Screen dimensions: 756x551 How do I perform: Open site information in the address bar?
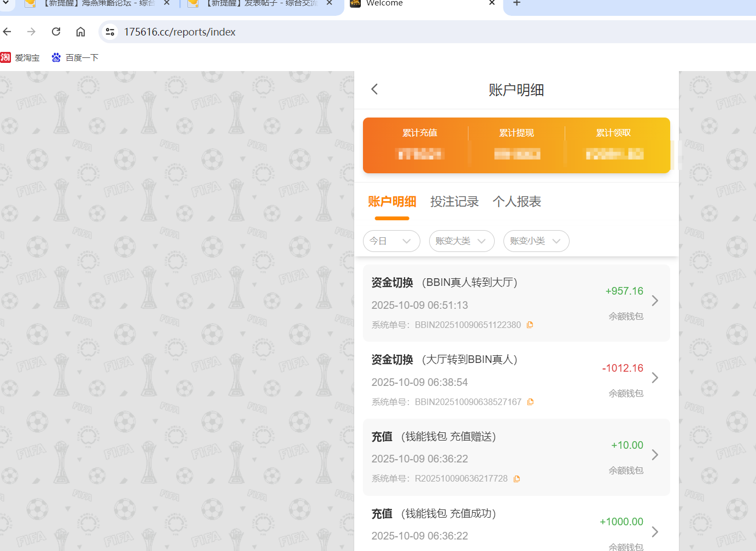(x=109, y=31)
